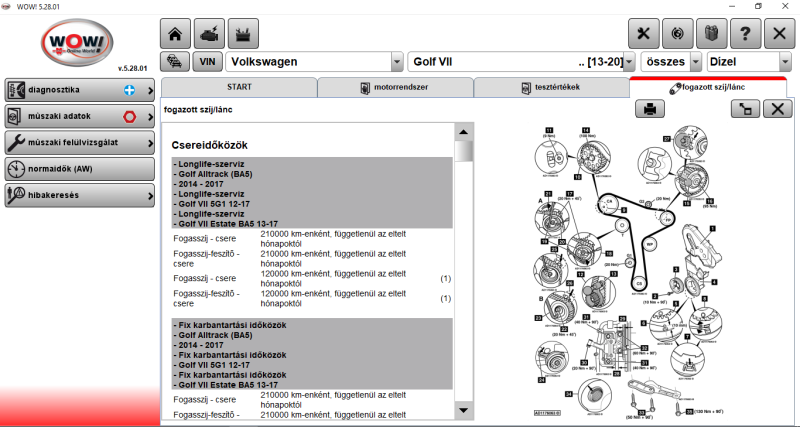Print the timing belt page
This screenshot has height=427, width=800.
[x=650, y=109]
